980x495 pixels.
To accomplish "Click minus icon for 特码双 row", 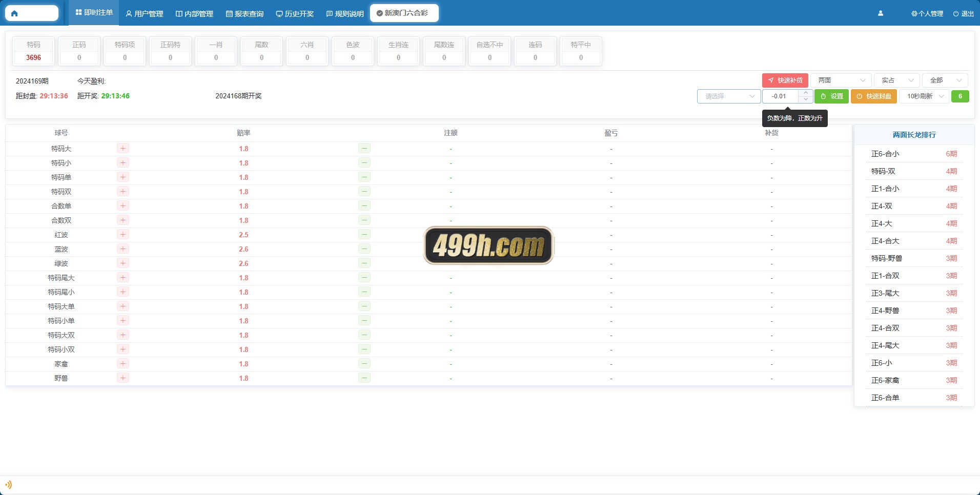I will coord(364,192).
